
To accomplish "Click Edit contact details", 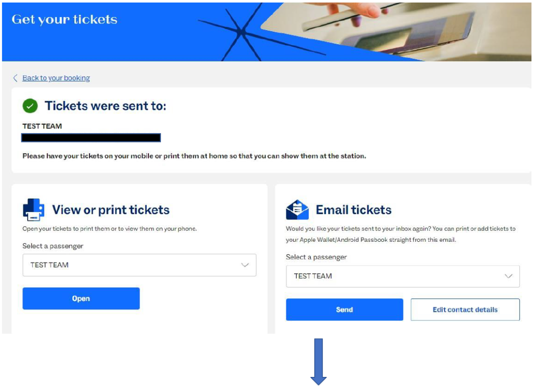I will 465,309.
